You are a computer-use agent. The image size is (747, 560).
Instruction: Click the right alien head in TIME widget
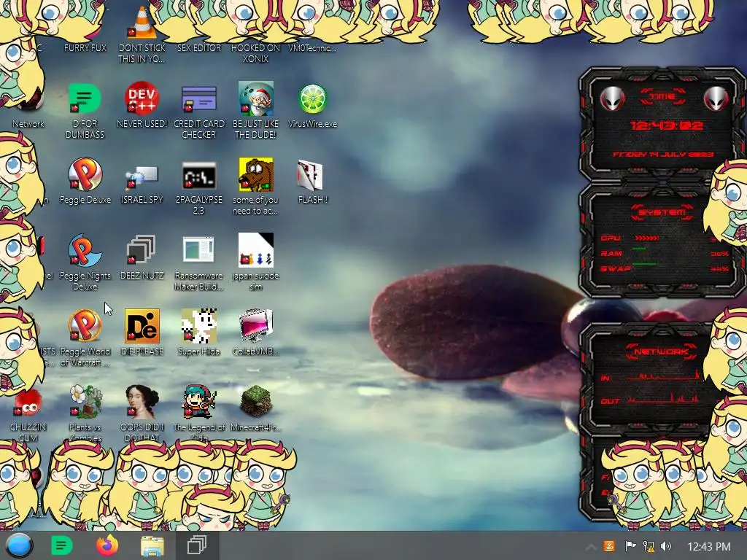coord(716,98)
